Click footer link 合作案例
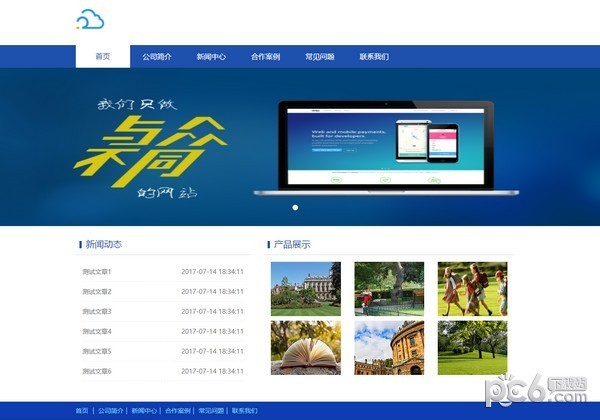This screenshot has height=420, width=600. (178, 411)
